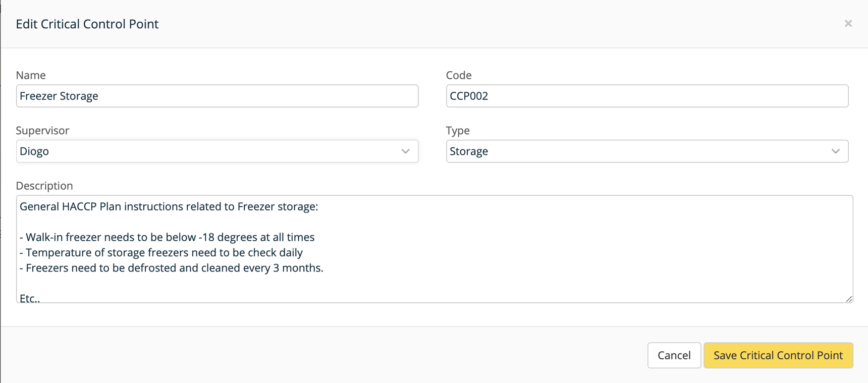Click the Code field label
Screen dimensions: 868x383
[x=458, y=75]
